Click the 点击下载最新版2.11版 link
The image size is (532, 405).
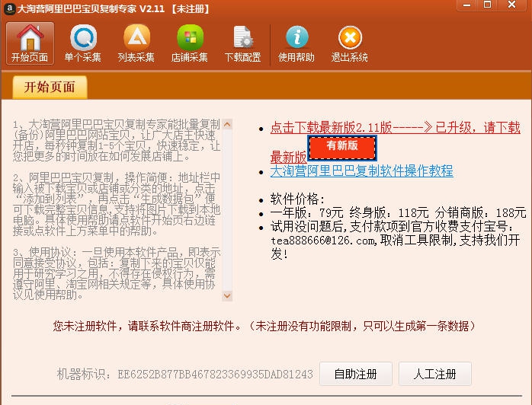pos(395,127)
